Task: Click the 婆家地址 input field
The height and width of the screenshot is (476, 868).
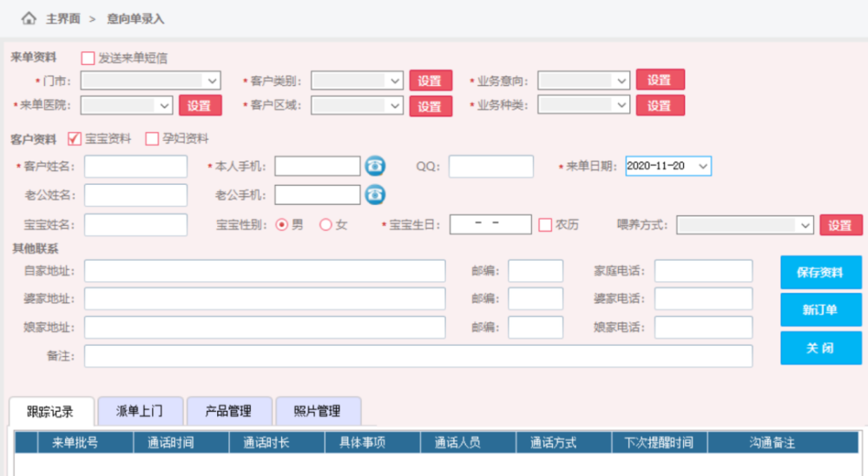Action: 265,299
